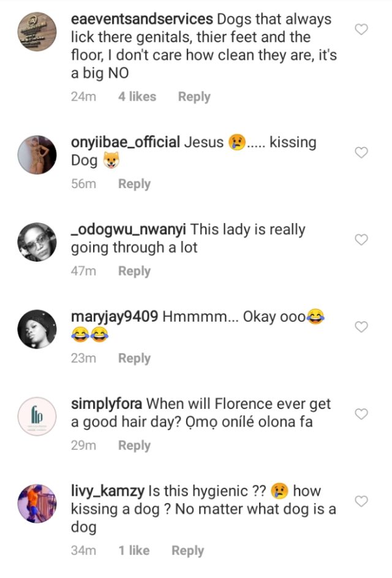Show who gave 1 like
This screenshot has height=578, width=392.
coord(134,551)
